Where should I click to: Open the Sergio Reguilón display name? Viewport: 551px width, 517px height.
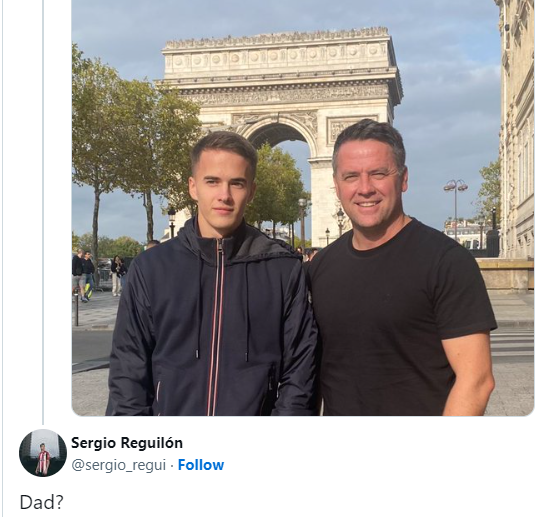(x=127, y=443)
